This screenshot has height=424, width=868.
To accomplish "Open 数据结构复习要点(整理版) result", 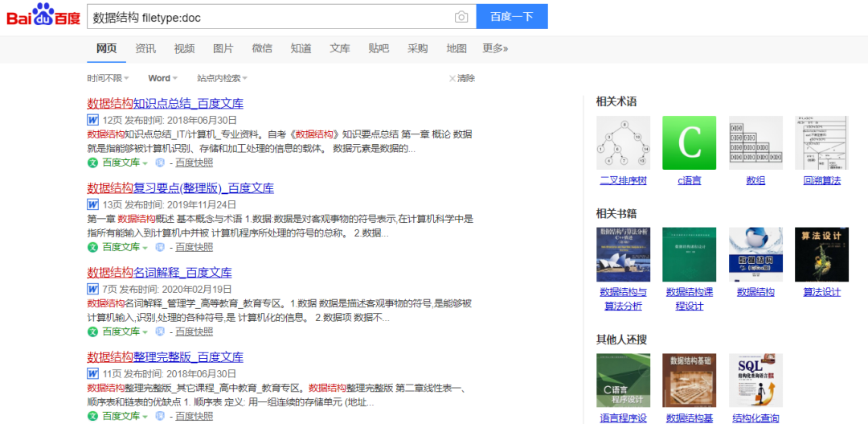I will (x=181, y=188).
